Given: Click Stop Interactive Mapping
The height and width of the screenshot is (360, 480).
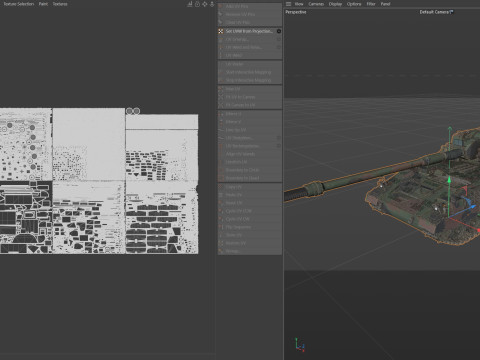Looking at the screenshot, I should pos(250,80).
